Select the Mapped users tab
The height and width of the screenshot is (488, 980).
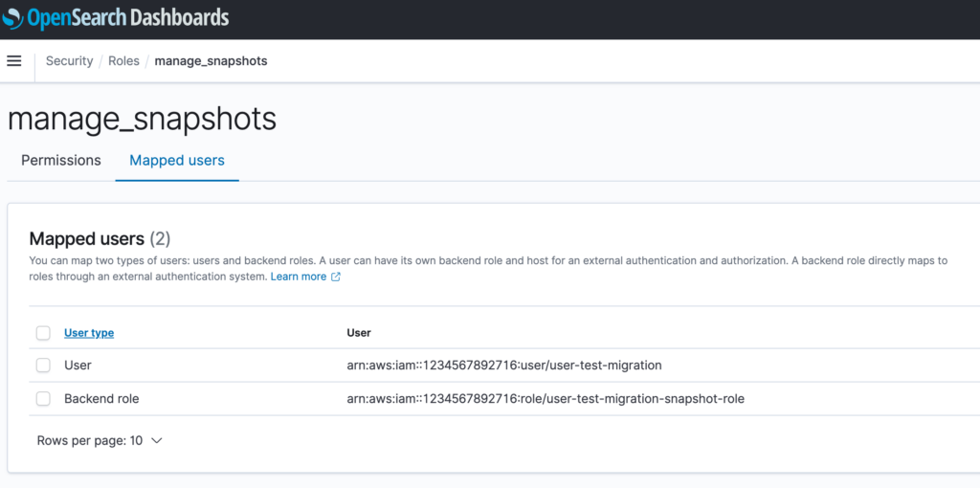coord(177,161)
